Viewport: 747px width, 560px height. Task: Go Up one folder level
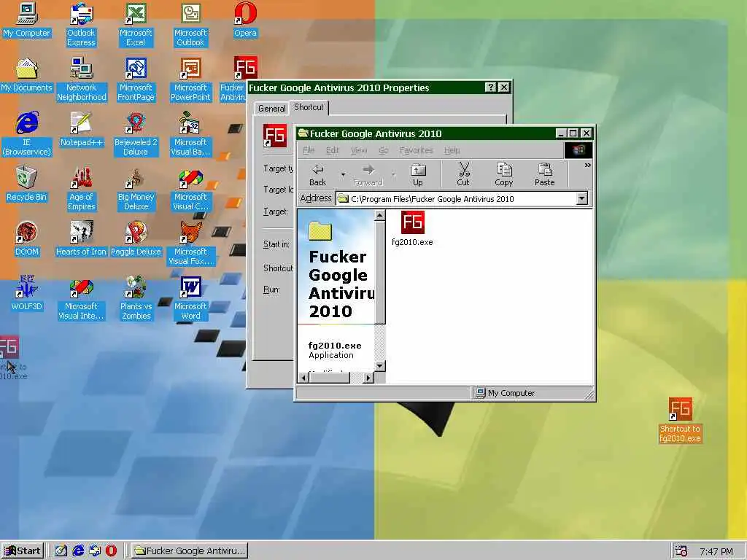[418, 175]
